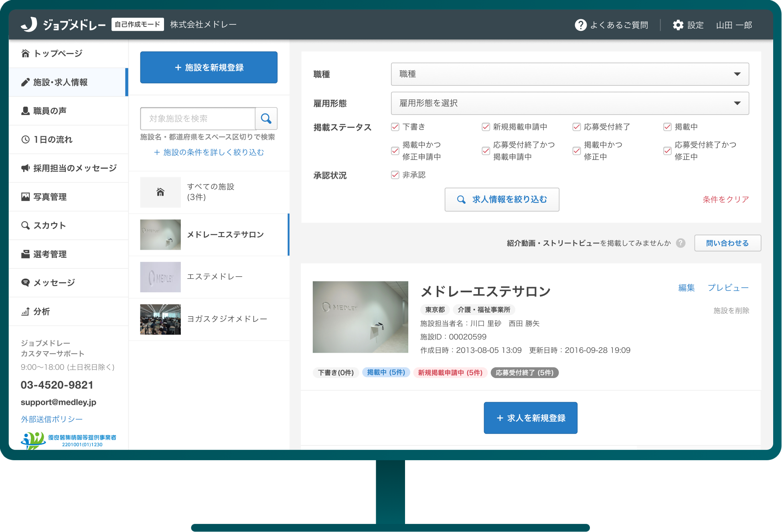Uncheck the 非承認 approval checkbox
782x532 pixels.
(x=395, y=175)
